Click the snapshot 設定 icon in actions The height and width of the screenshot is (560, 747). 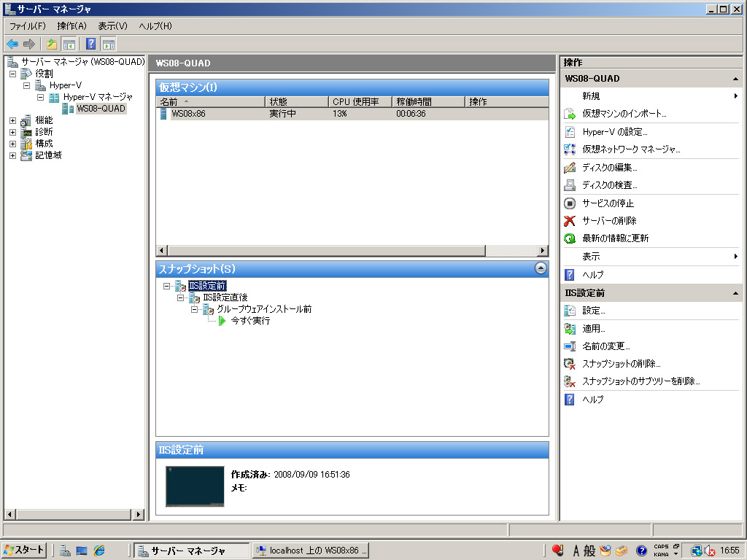[x=570, y=311]
